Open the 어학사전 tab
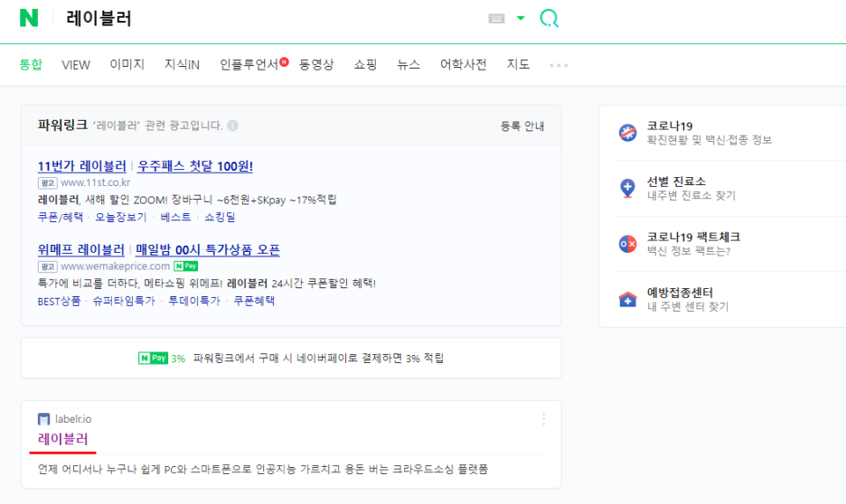The height and width of the screenshot is (504, 846). click(464, 65)
